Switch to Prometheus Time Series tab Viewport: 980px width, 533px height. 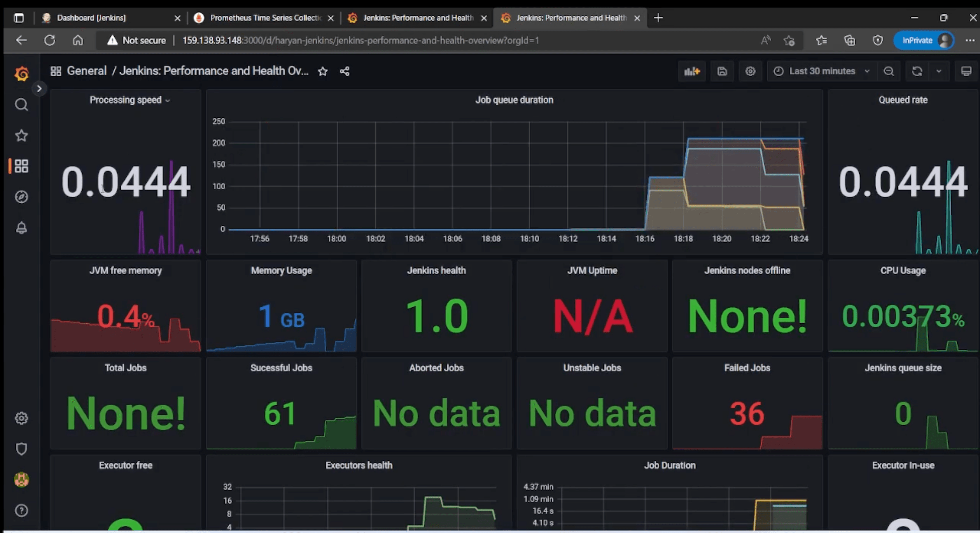(x=265, y=18)
